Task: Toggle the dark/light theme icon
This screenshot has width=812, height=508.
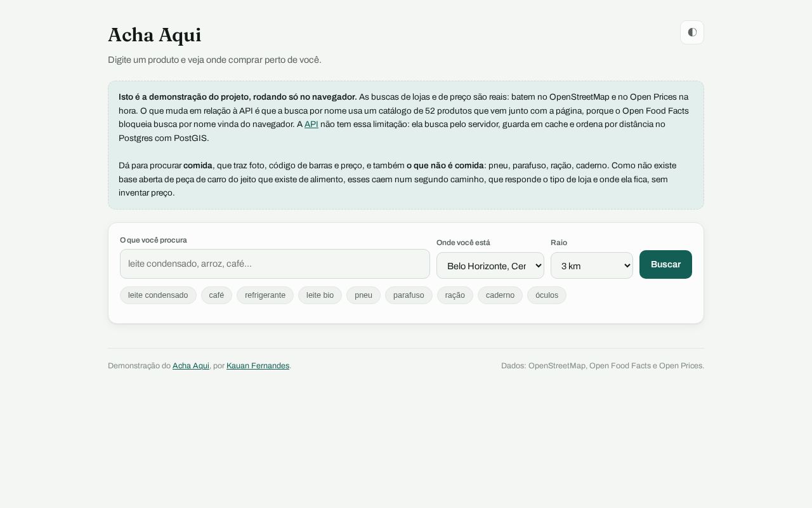Action: click(692, 32)
